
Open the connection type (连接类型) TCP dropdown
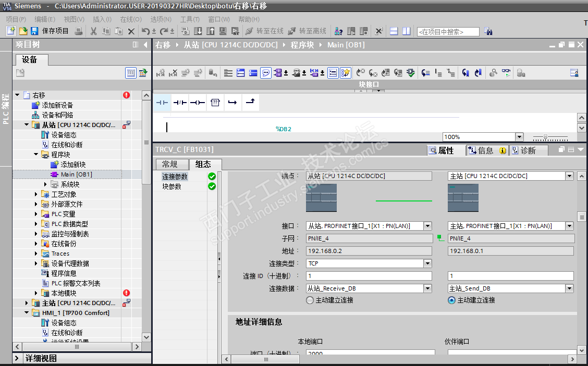click(x=427, y=263)
